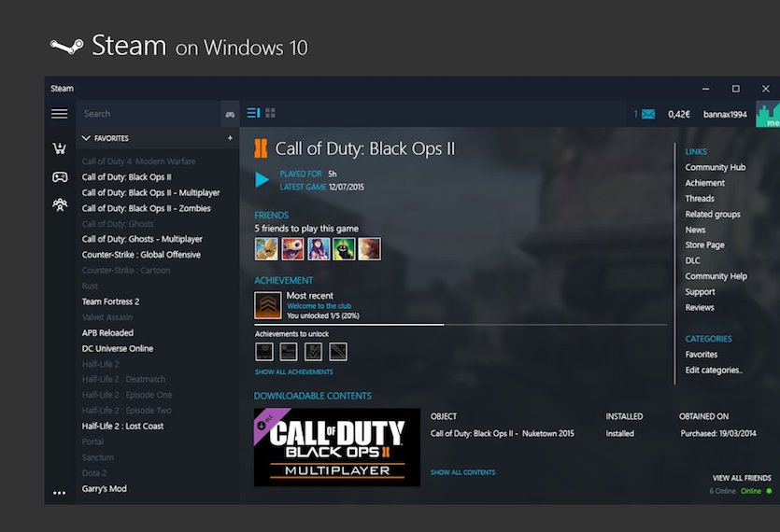
Task: Open Related groups link
Action: (x=713, y=215)
